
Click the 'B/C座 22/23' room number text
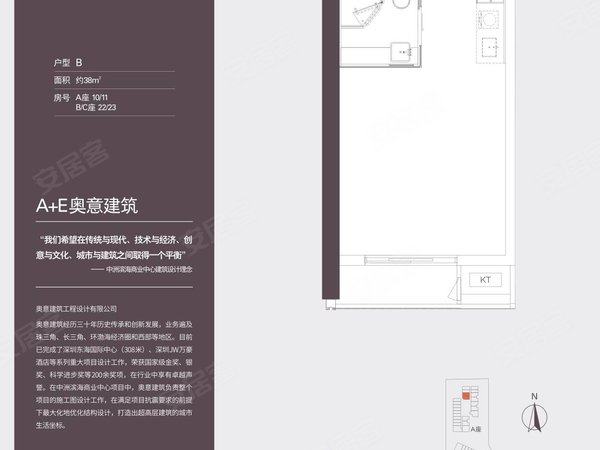pyautogui.click(x=96, y=108)
